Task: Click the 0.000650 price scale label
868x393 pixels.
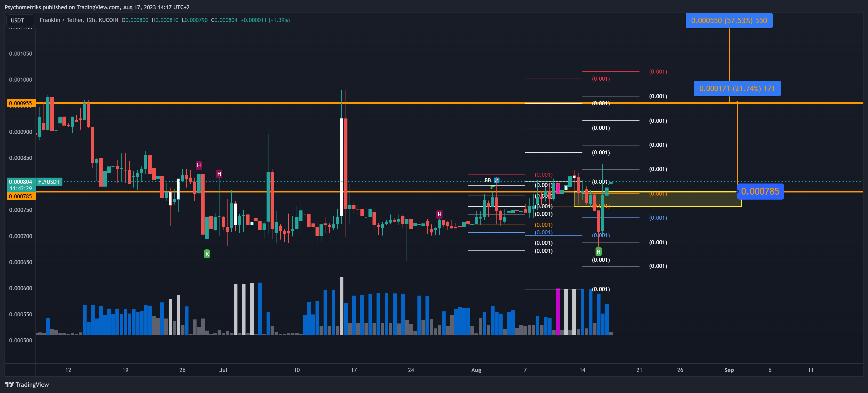Action: point(21,262)
